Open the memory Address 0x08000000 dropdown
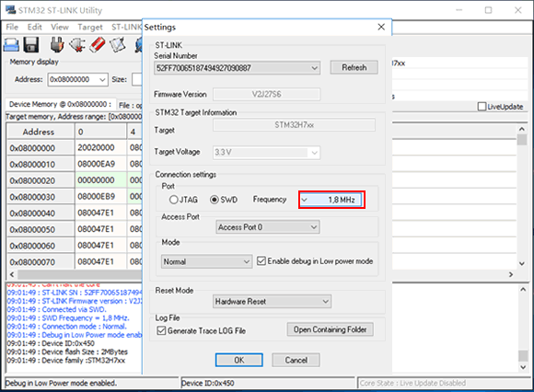 click(x=78, y=80)
